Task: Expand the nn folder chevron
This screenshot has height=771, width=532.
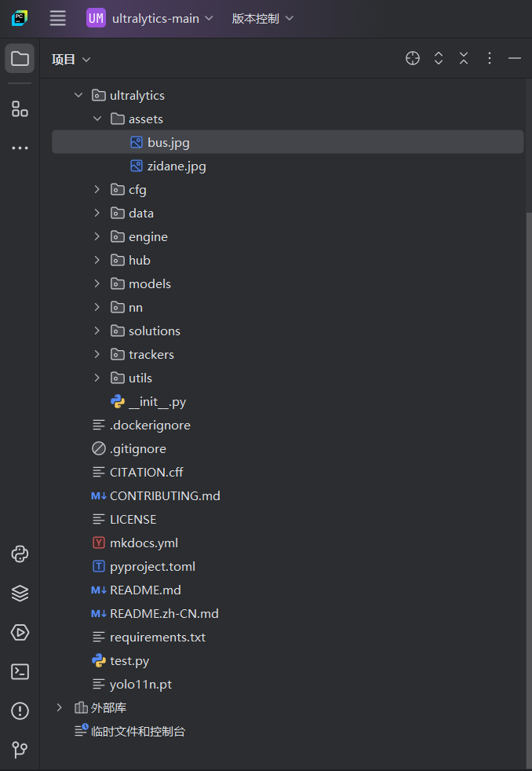Action: (97, 307)
